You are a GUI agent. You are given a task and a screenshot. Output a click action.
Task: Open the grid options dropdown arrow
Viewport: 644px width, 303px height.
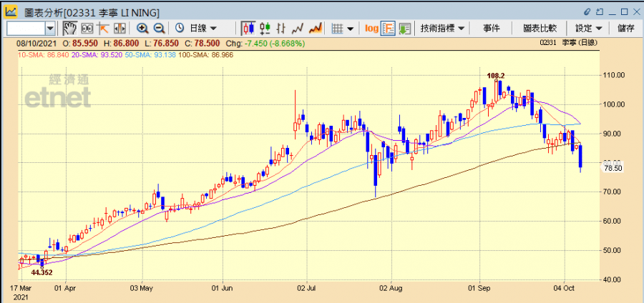[351, 28]
